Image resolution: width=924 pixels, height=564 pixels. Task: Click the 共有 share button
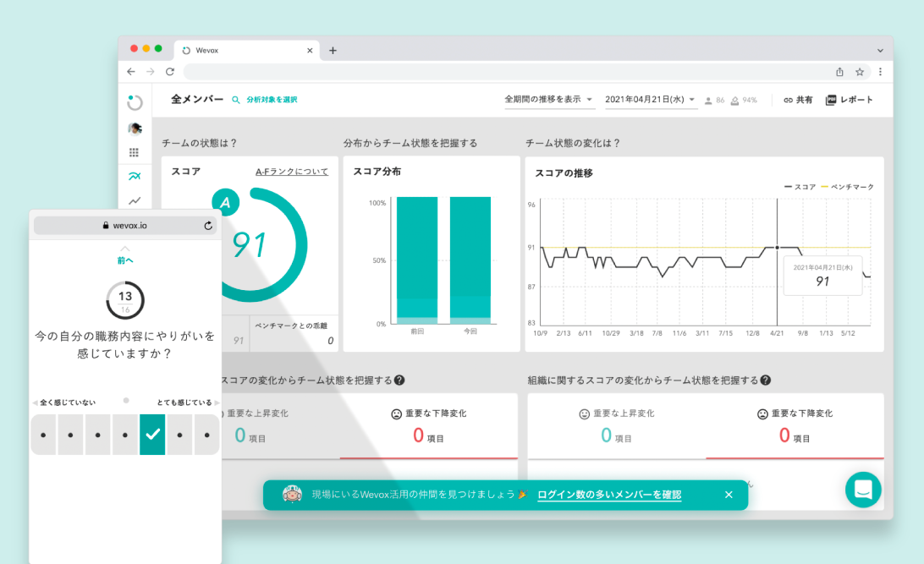798,100
